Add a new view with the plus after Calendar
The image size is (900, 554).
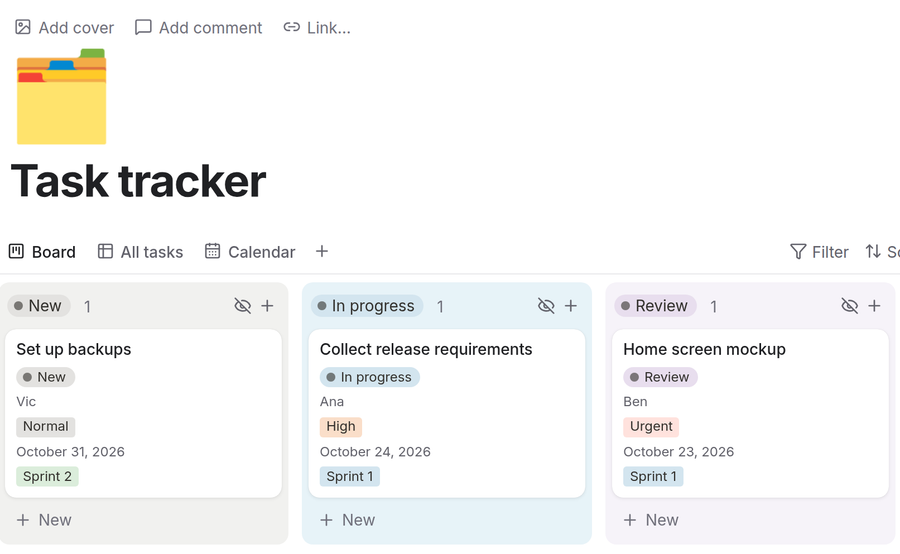tap(322, 251)
